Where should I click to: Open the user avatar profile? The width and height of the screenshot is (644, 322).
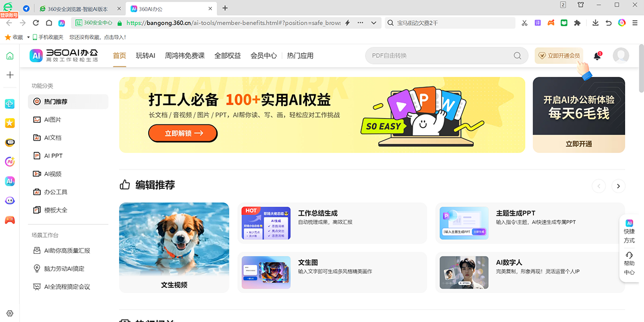(621, 56)
